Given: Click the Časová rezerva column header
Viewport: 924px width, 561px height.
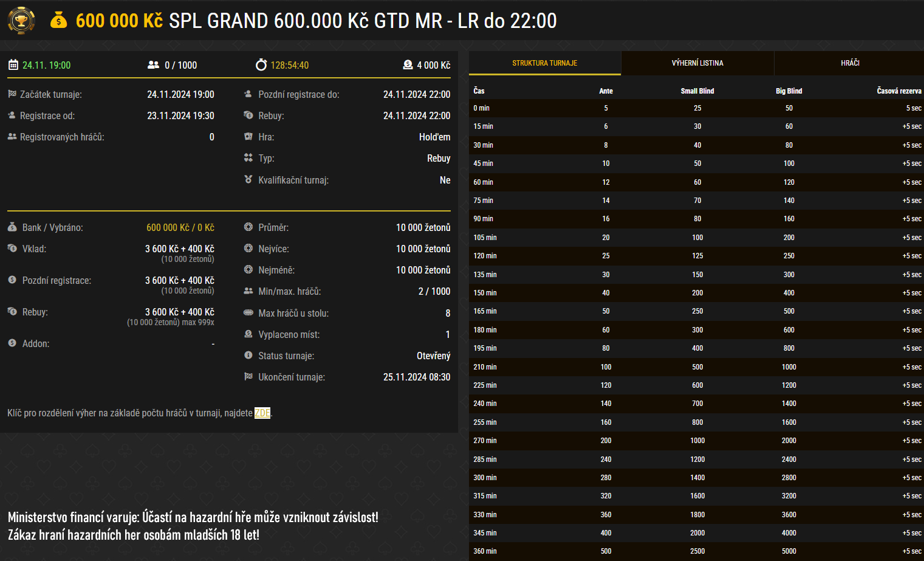Looking at the screenshot, I should [x=898, y=91].
